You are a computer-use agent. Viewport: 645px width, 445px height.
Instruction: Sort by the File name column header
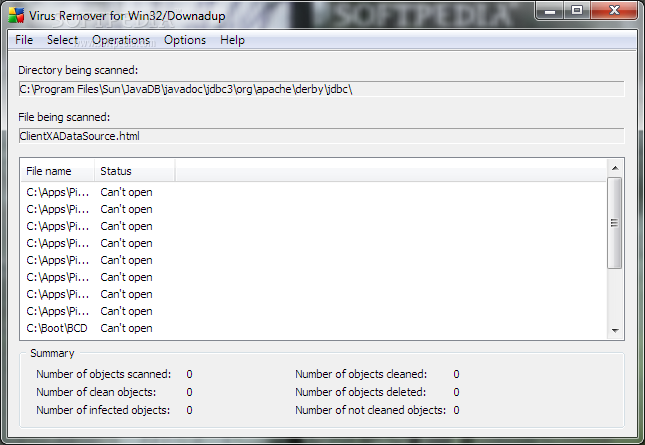click(58, 171)
